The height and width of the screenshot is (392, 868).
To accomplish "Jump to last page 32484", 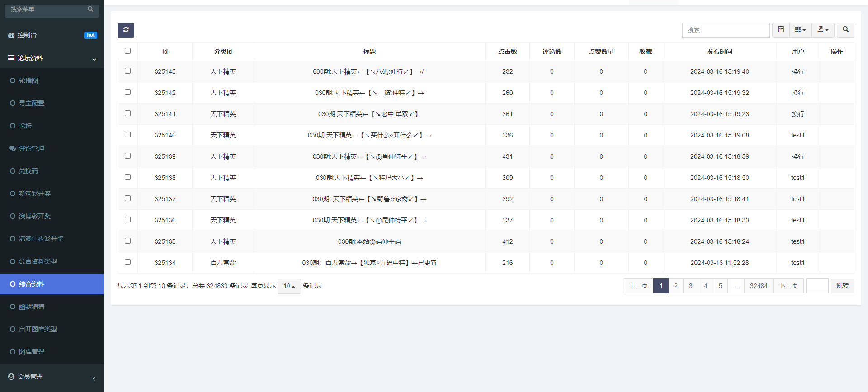I will 759,286.
